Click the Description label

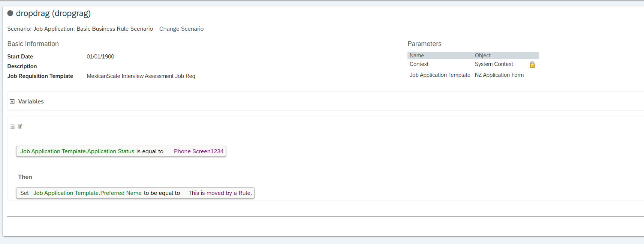tap(22, 66)
